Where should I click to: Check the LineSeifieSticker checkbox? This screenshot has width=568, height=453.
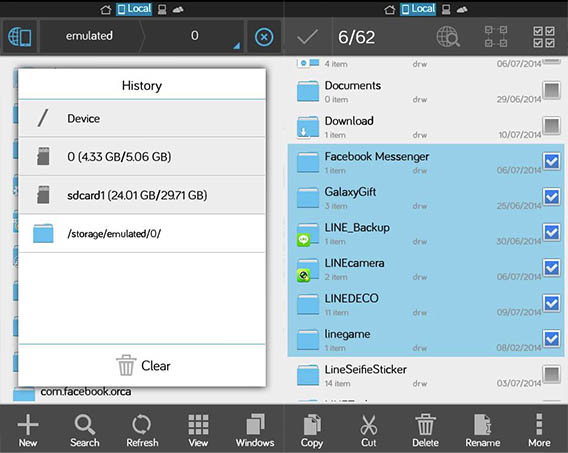point(551,374)
